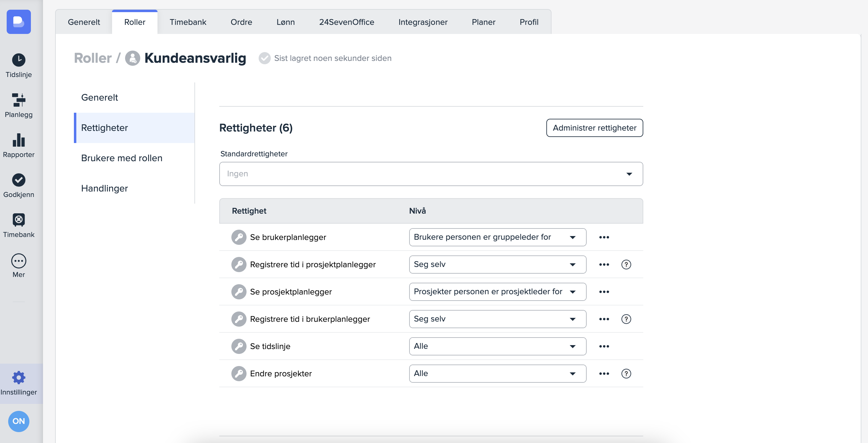The height and width of the screenshot is (443, 868).
Task: Switch to the Integrasjoner tab
Action: coord(422,22)
